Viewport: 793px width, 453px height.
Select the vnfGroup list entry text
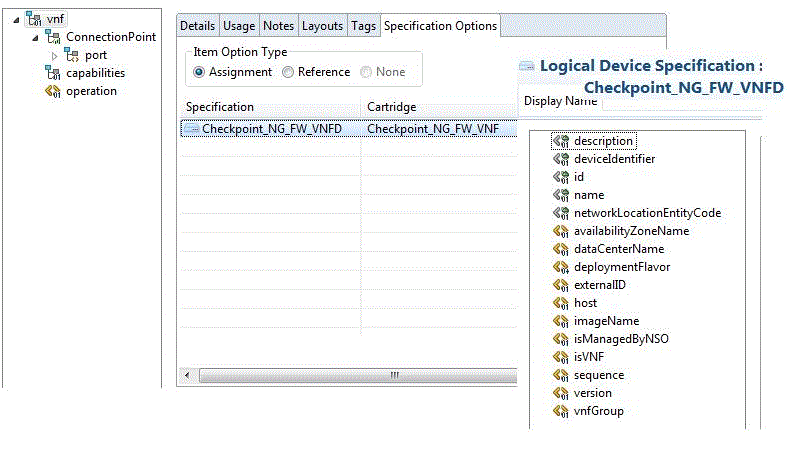click(x=599, y=411)
